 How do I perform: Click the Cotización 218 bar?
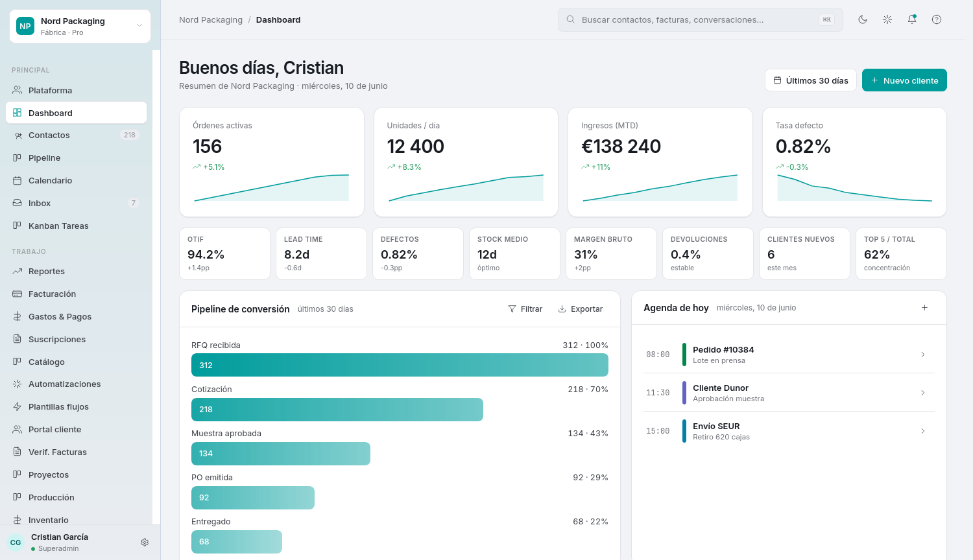click(x=337, y=410)
